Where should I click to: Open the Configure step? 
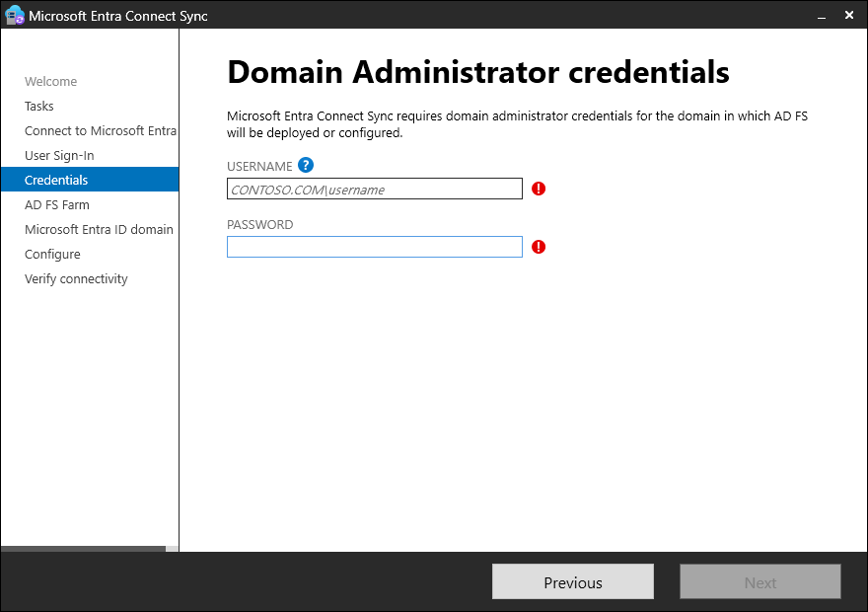click(x=52, y=255)
